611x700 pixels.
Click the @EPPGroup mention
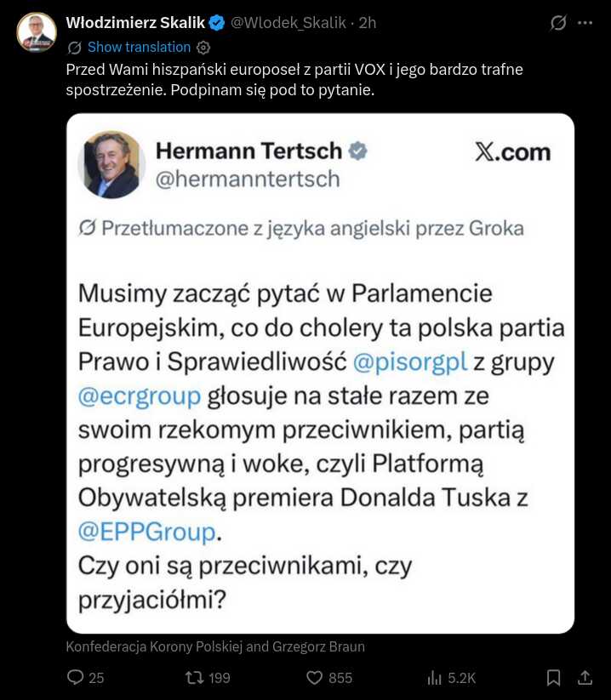pyautogui.click(x=147, y=532)
